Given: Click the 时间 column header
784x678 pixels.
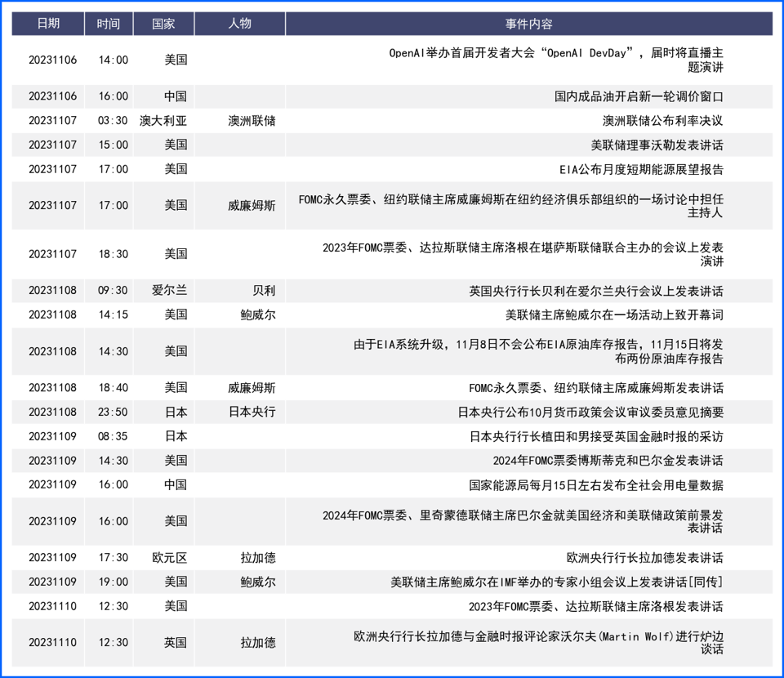Looking at the screenshot, I should pyautogui.click(x=109, y=24).
